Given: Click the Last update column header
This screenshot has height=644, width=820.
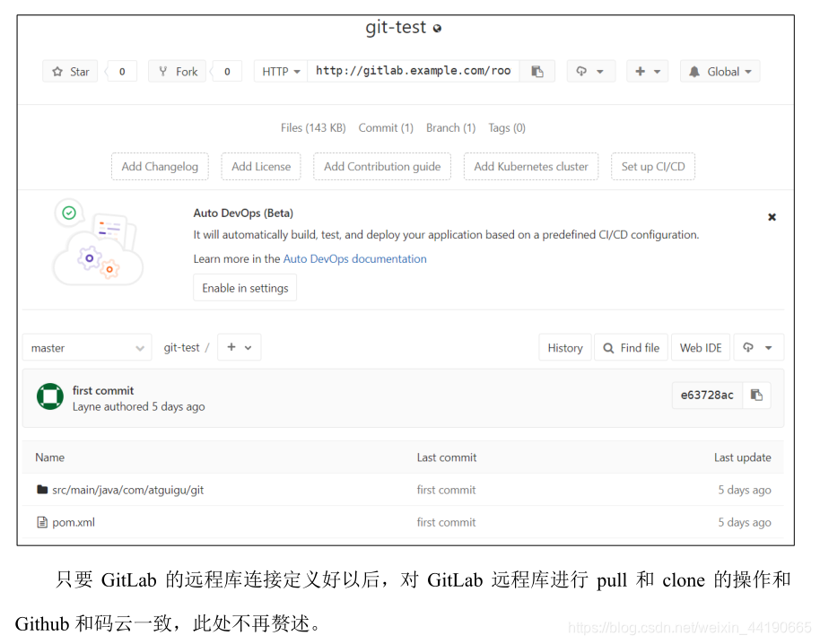Looking at the screenshot, I should pos(743,457).
